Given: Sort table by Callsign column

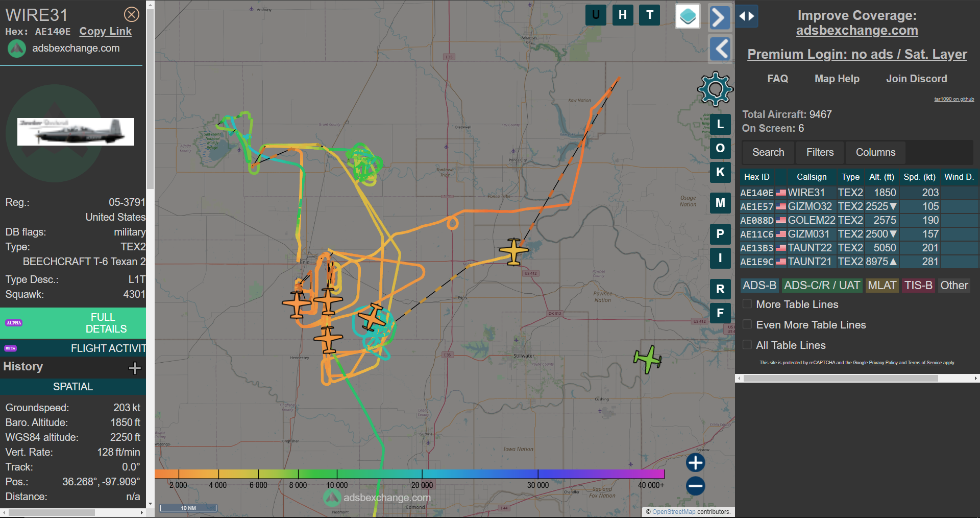Looking at the screenshot, I should [812, 177].
